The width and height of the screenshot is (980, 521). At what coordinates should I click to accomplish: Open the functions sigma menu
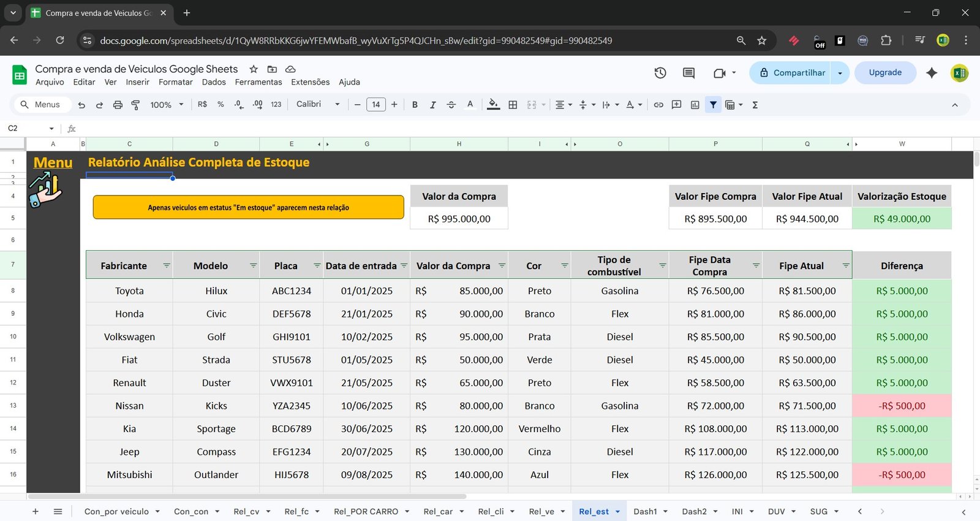(755, 105)
